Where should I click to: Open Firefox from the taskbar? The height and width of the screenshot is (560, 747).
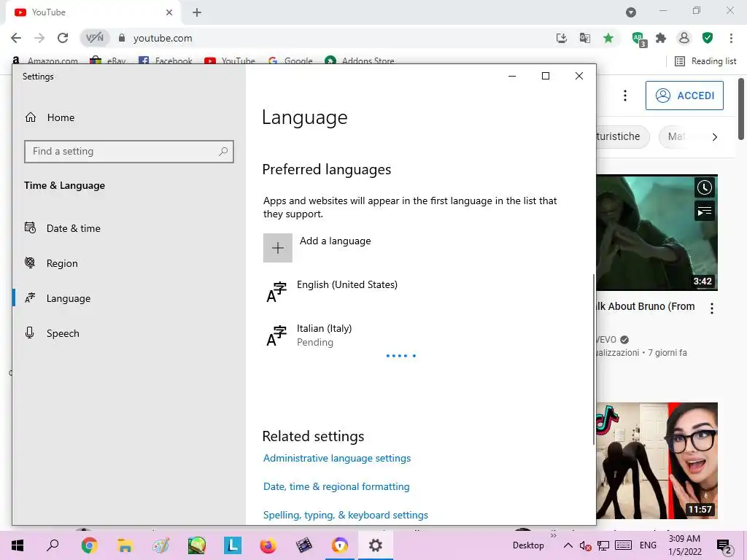[x=268, y=545]
